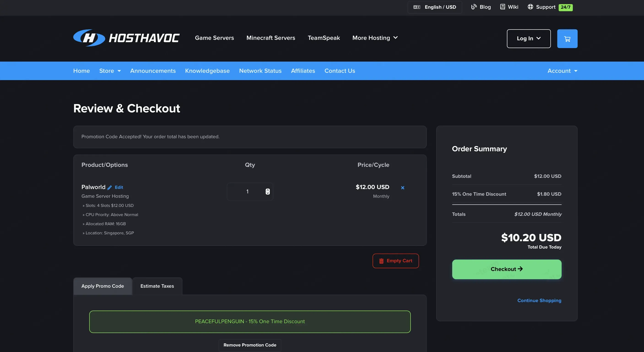644x352 pixels.
Task: Open the Account dropdown menu
Action: [x=563, y=71]
